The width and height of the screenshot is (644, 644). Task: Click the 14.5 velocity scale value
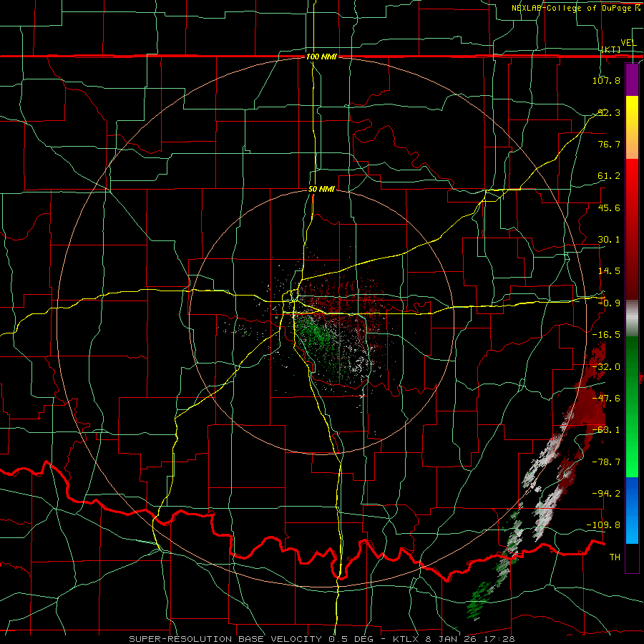point(608,271)
